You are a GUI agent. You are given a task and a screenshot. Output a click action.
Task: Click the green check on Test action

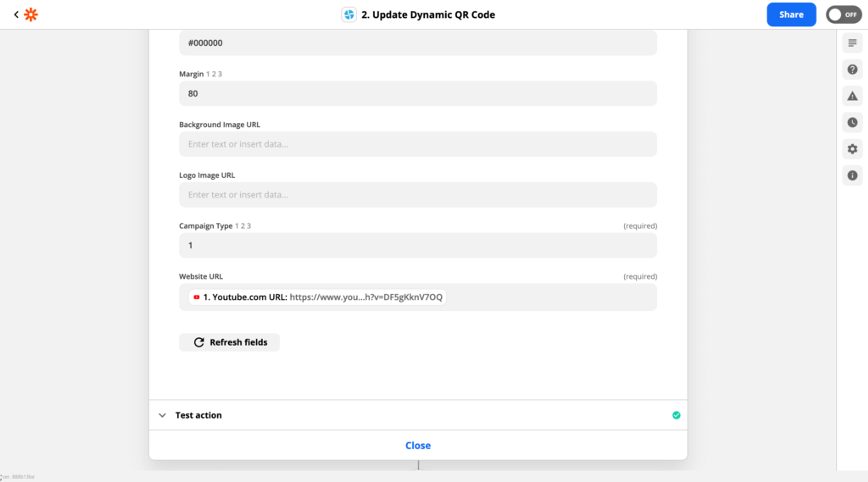676,415
